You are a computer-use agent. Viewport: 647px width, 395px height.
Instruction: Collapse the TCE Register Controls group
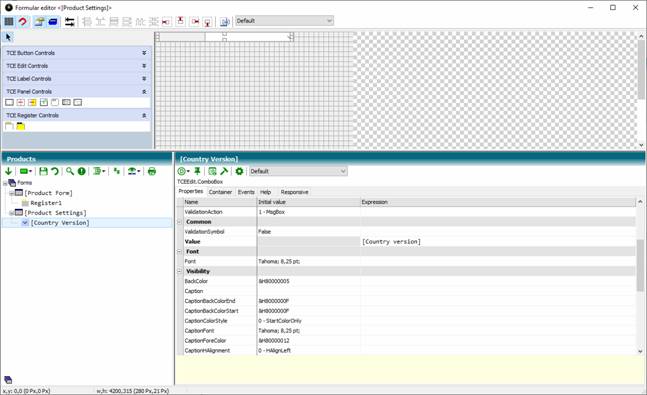click(x=144, y=115)
